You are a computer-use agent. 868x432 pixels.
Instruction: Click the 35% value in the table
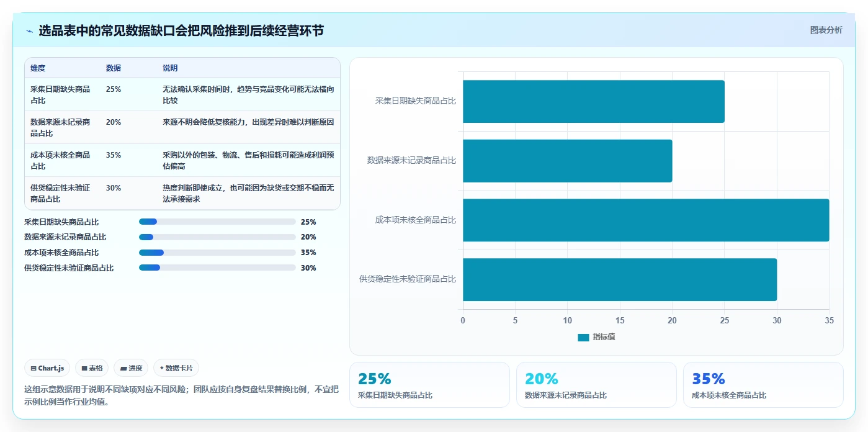point(114,155)
